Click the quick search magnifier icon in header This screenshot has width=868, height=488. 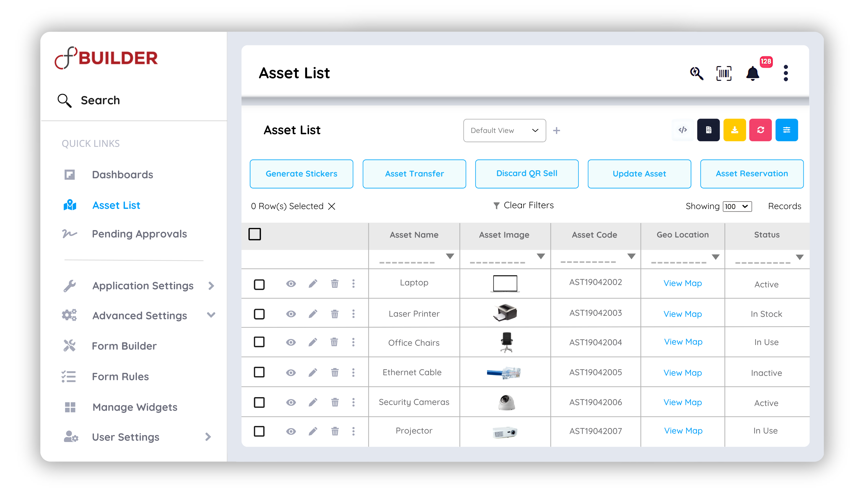pyautogui.click(x=697, y=73)
